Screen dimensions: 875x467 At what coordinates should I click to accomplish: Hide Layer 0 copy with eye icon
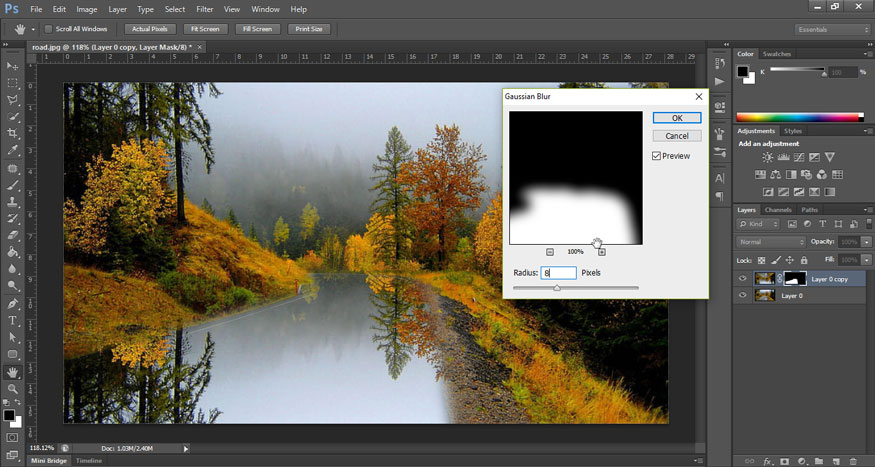click(x=742, y=279)
